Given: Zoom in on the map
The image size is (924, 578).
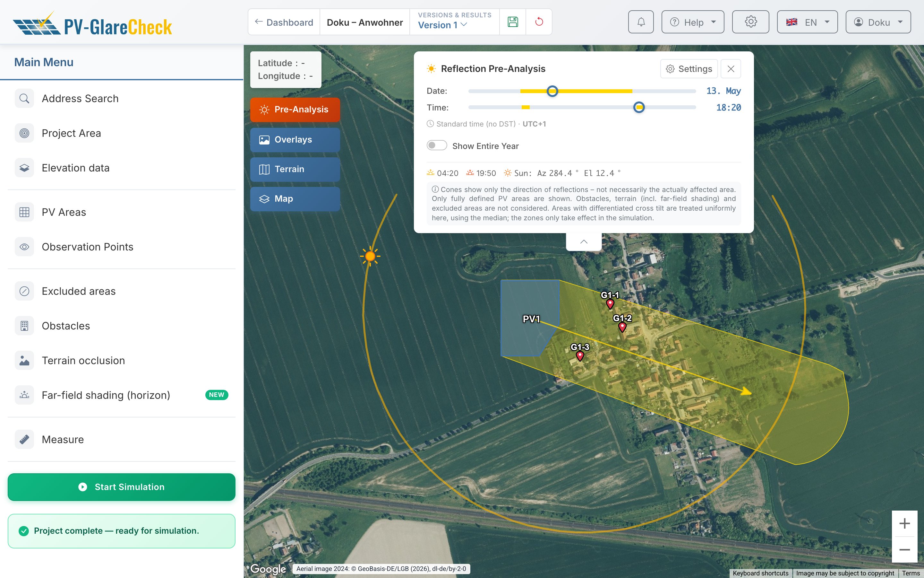Looking at the screenshot, I should [x=904, y=523].
